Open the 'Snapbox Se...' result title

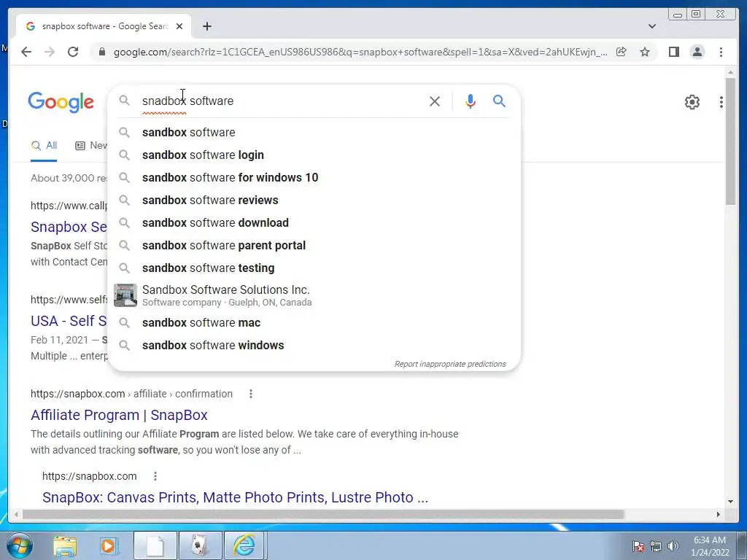(x=69, y=227)
